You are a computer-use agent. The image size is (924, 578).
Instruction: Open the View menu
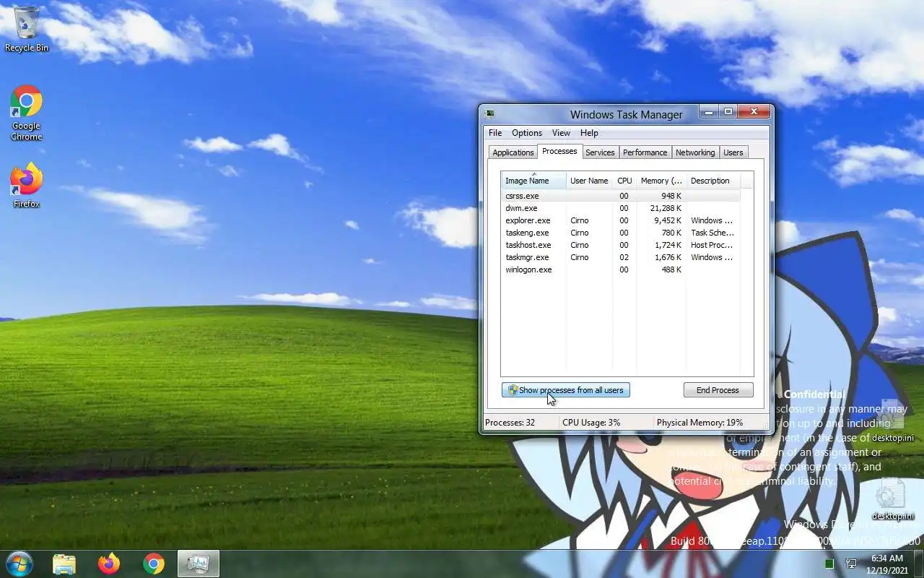(x=561, y=133)
